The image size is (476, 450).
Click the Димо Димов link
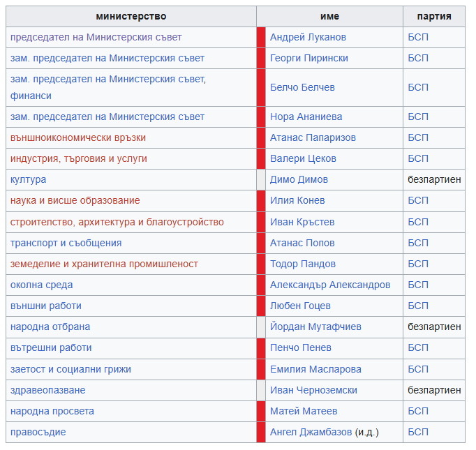click(x=299, y=179)
